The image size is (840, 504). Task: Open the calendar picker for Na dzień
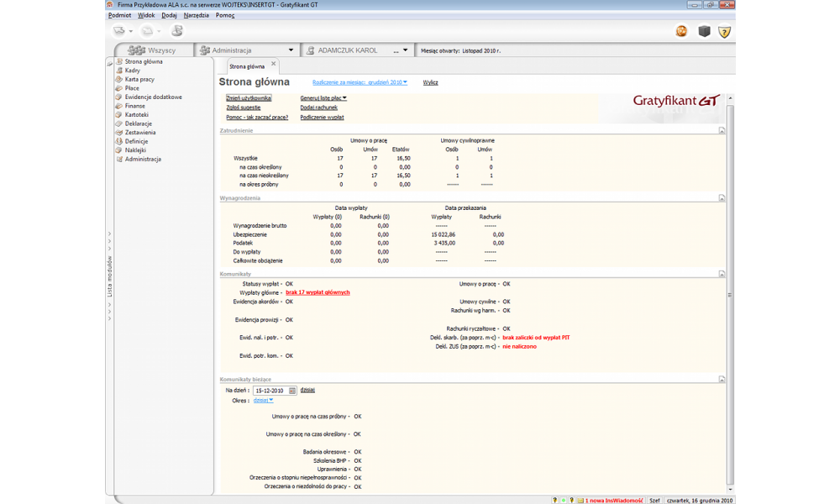click(x=292, y=391)
